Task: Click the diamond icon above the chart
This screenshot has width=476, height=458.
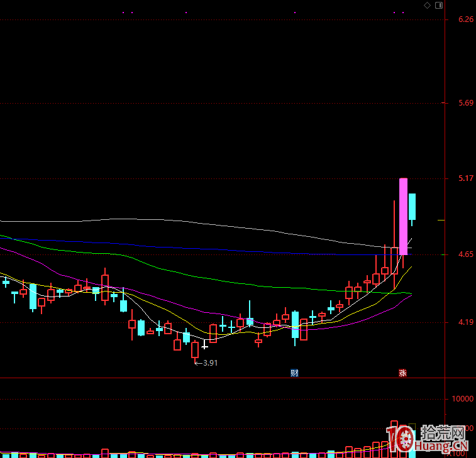Action: pyautogui.click(x=427, y=5)
